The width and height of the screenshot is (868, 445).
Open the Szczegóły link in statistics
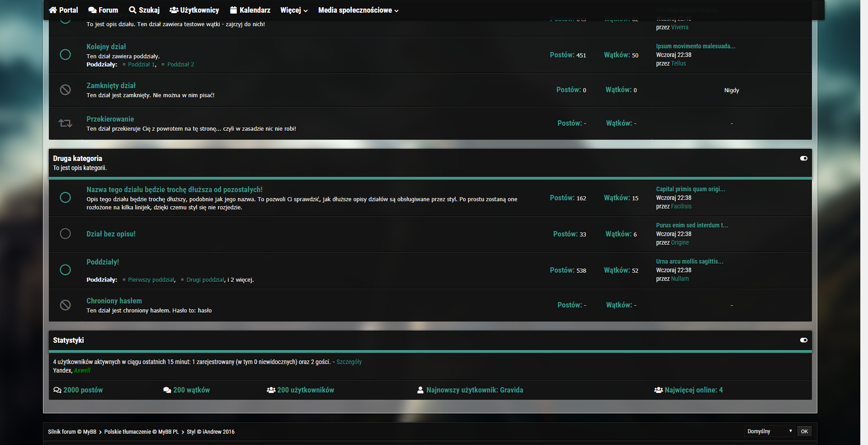point(349,362)
